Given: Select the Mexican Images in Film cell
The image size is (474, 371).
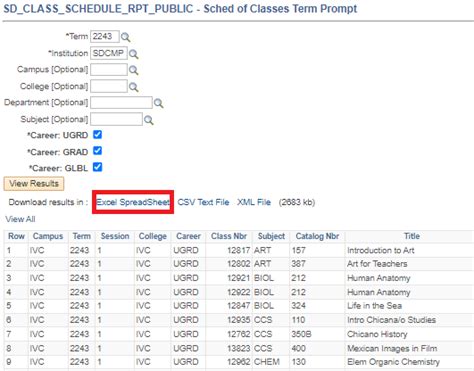Looking at the screenshot, I should [x=392, y=348].
